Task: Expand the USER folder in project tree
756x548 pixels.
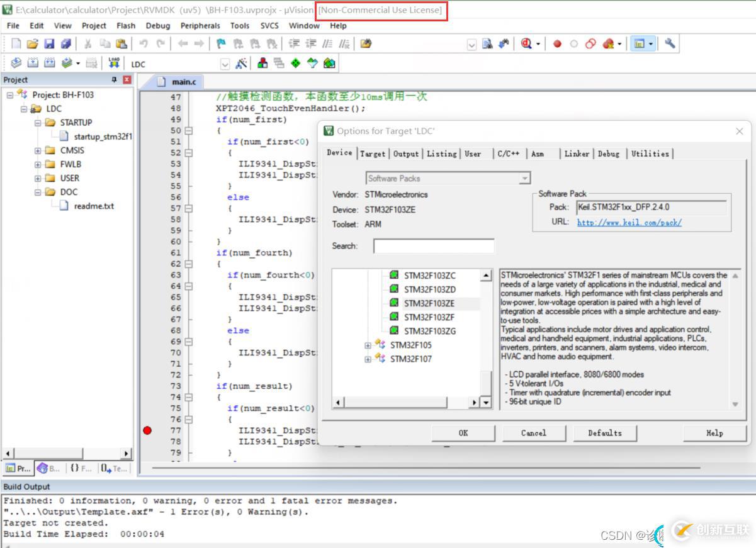Action: pyautogui.click(x=38, y=178)
